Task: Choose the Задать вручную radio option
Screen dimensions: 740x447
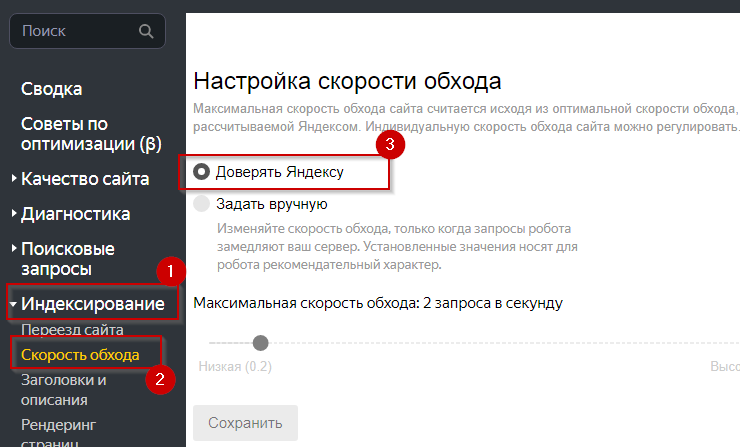Action: pyautogui.click(x=202, y=204)
